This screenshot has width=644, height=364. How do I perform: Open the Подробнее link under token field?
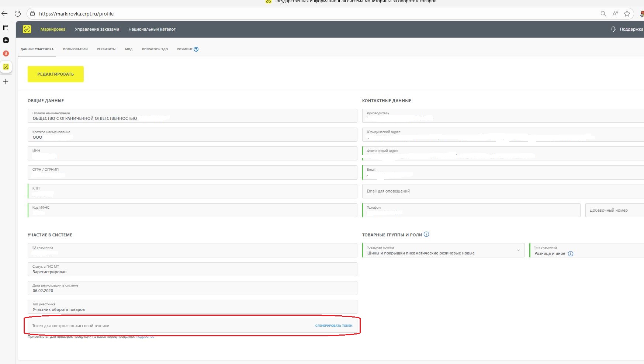(x=145, y=337)
